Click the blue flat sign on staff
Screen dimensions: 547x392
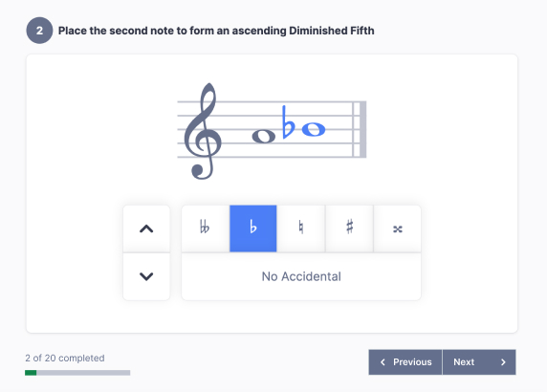click(288, 122)
